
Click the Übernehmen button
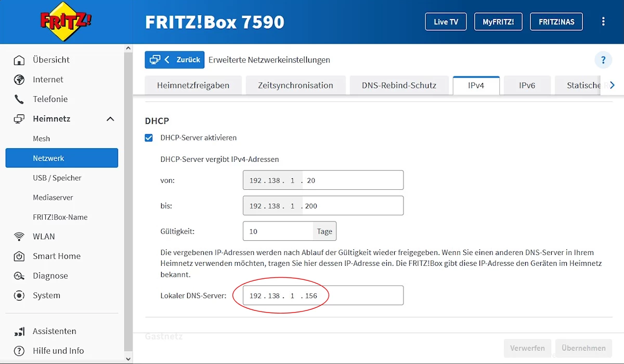click(x=583, y=348)
